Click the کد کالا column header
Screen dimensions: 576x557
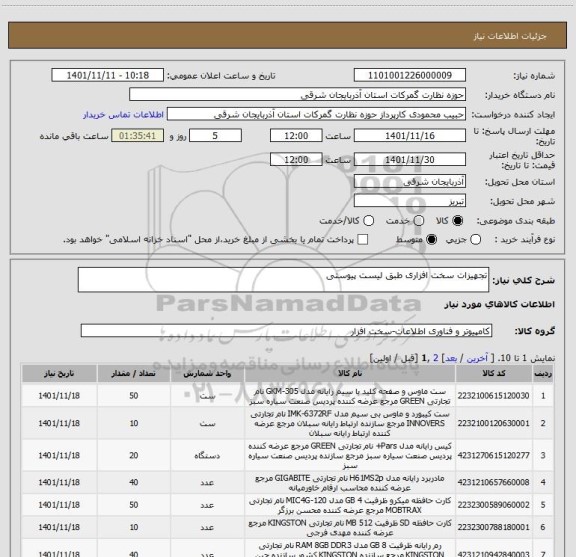click(494, 373)
